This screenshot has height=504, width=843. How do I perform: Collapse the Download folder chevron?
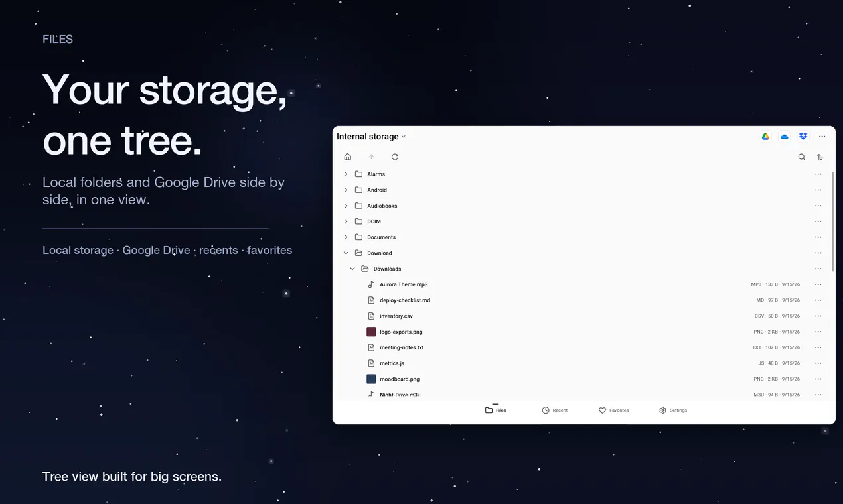[346, 253]
